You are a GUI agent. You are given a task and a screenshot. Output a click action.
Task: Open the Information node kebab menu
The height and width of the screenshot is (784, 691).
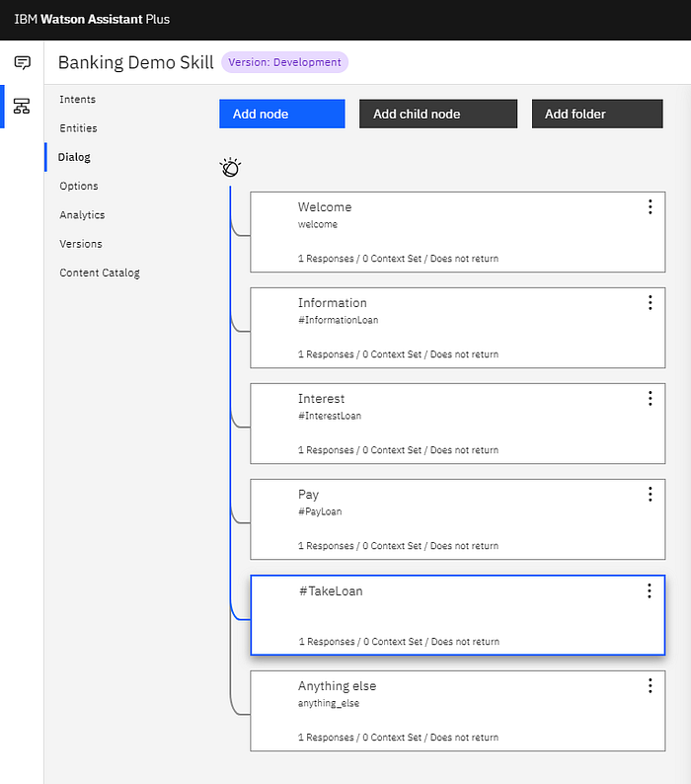[x=650, y=302]
